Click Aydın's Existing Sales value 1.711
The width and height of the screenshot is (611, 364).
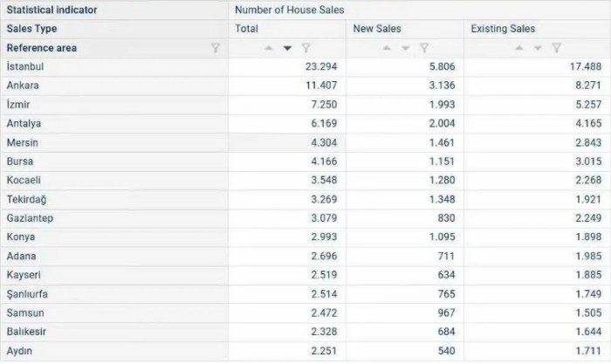pyautogui.click(x=587, y=351)
